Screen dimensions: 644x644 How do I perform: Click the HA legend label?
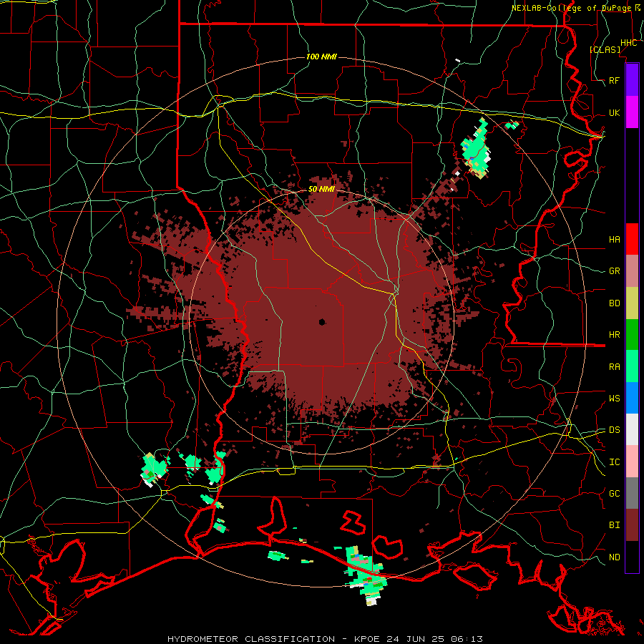click(614, 240)
